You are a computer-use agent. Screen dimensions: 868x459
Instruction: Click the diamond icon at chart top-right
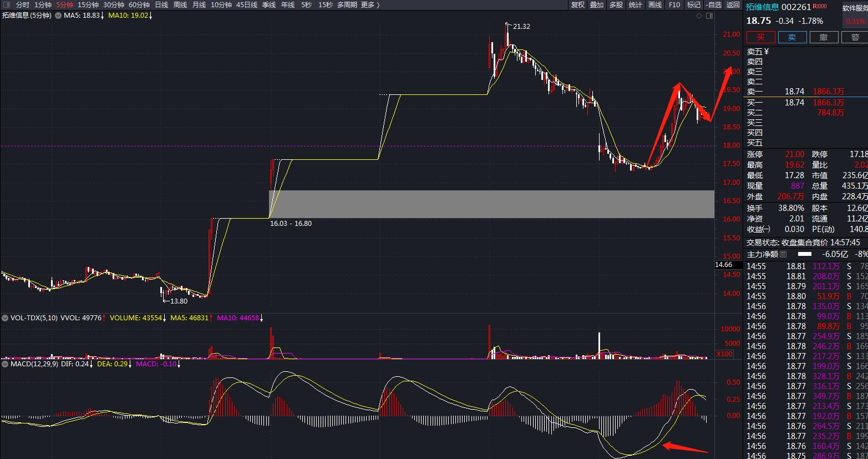pyautogui.click(x=699, y=16)
